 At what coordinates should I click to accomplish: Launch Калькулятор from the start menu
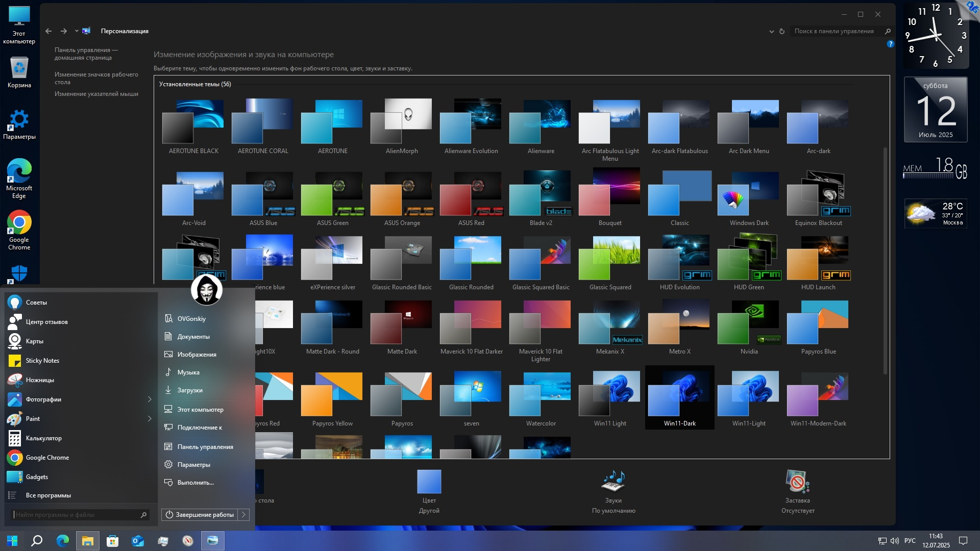pos(43,438)
